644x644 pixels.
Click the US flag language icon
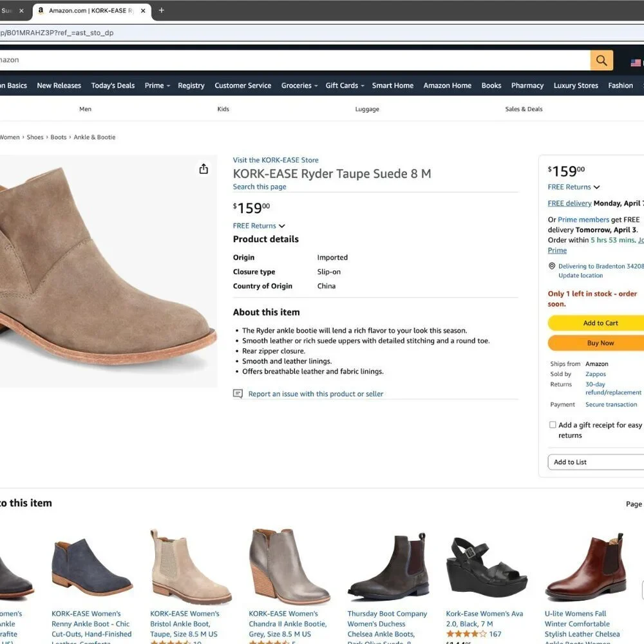(x=636, y=62)
